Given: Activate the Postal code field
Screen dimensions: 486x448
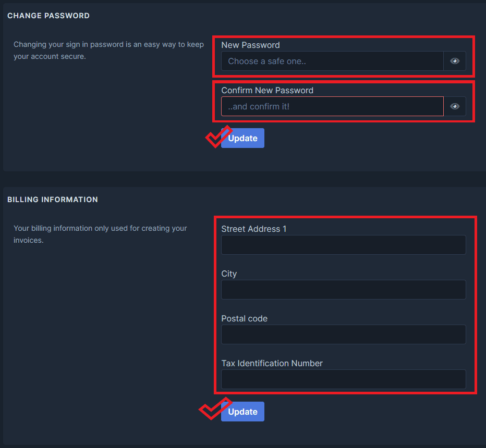Looking at the screenshot, I should tap(343, 334).
